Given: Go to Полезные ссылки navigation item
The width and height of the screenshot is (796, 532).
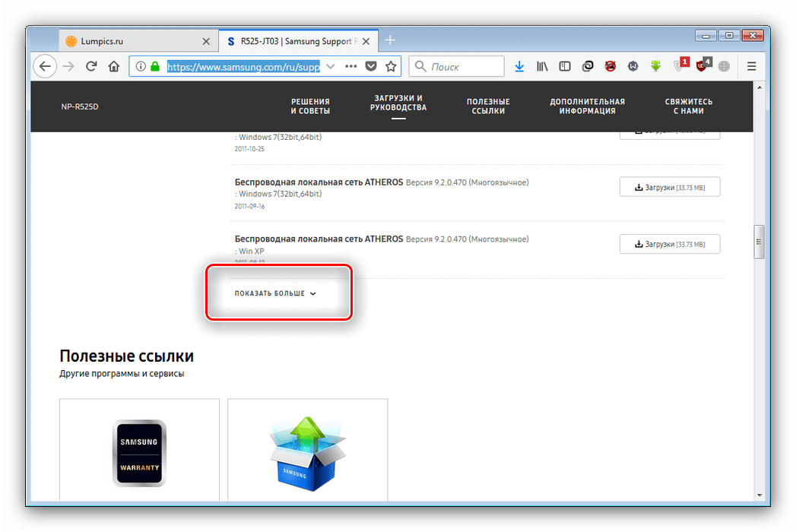Looking at the screenshot, I should point(488,106).
